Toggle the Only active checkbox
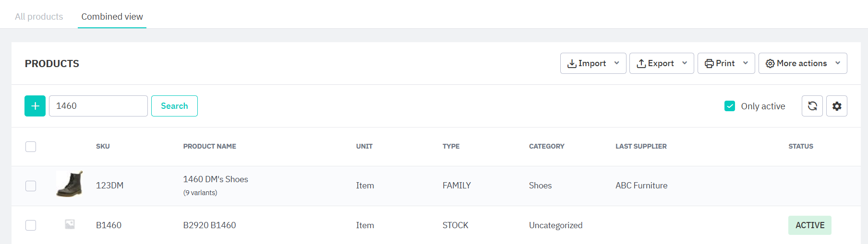The width and height of the screenshot is (868, 244). coord(730,106)
